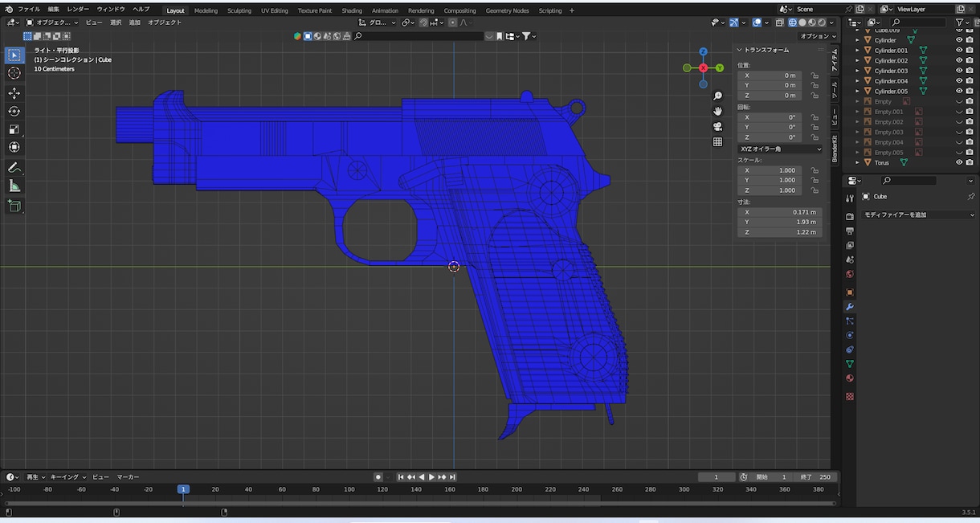Image resolution: width=980 pixels, height=523 pixels.
Task: Jump to the timeline end frame button
Action: point(452,477)
